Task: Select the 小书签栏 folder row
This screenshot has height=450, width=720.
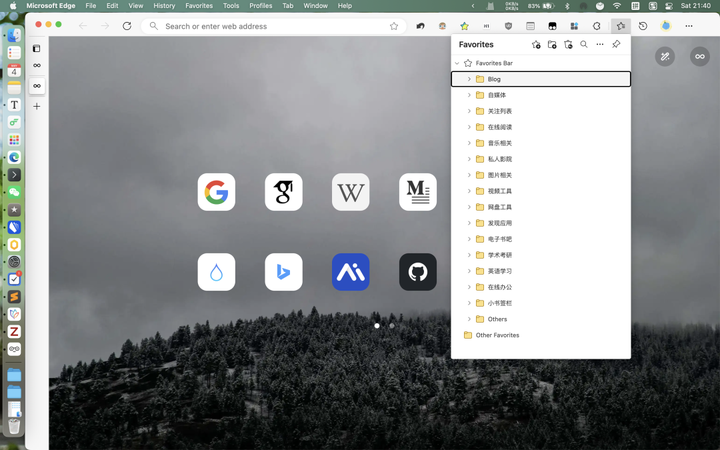Action: (x=540, y=303)
